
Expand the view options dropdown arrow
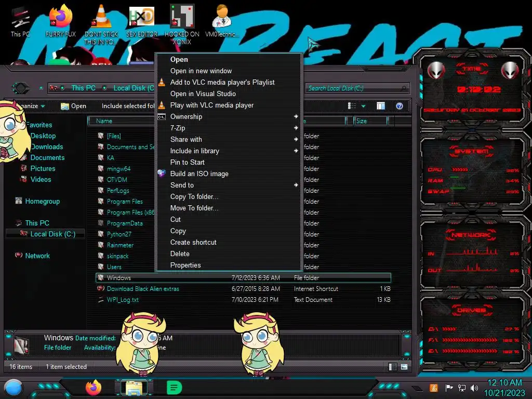tap(363, 106)
